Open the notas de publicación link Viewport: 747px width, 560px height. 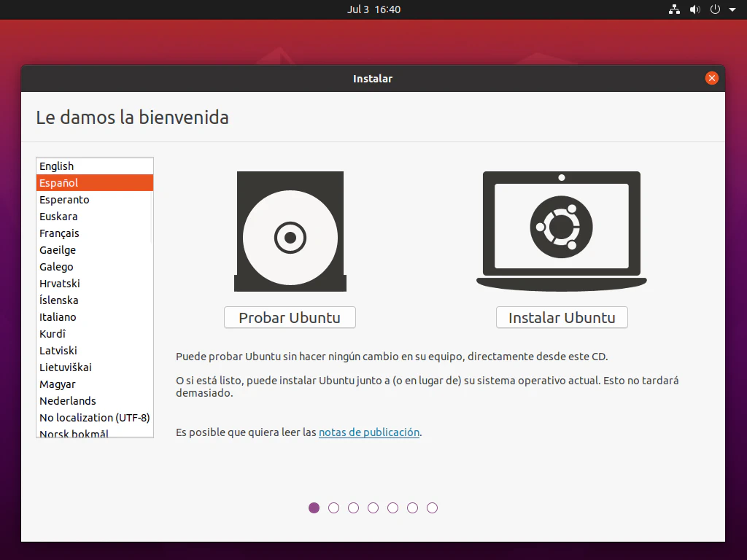click(x=369, y=432)
